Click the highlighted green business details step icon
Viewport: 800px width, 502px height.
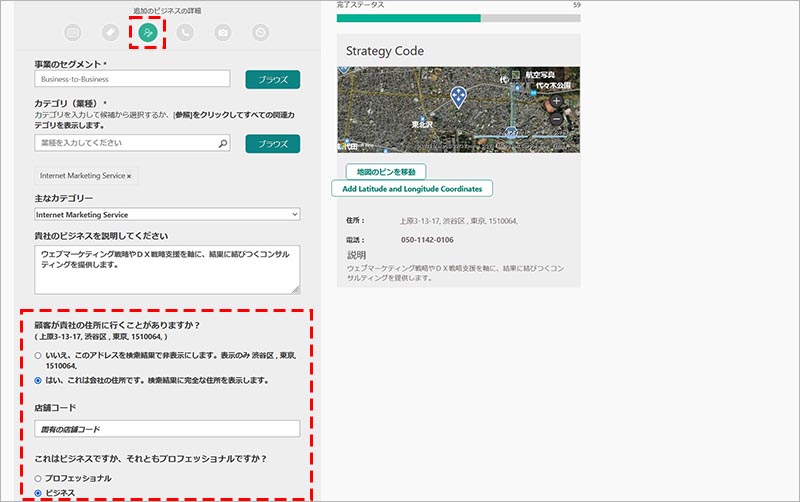point(148,32)
